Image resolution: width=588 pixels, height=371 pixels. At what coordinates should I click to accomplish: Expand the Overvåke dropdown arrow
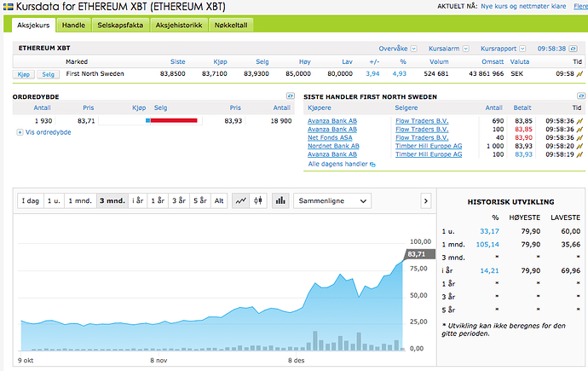pyautogui.click(x=413, y=49)
